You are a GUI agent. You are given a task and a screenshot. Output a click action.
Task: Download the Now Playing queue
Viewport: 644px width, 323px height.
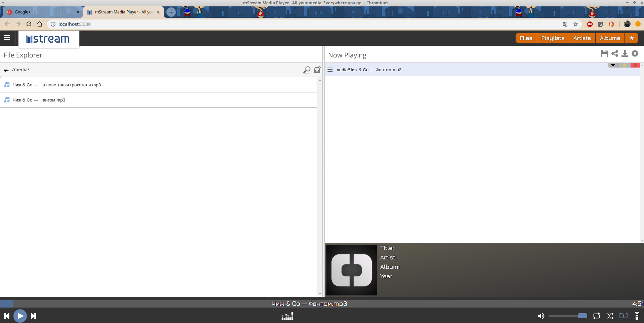(x=625, y=53)
